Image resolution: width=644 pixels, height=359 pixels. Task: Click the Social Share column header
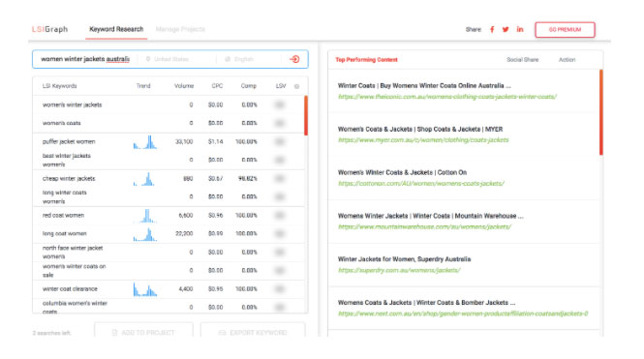tap(522, 59)
